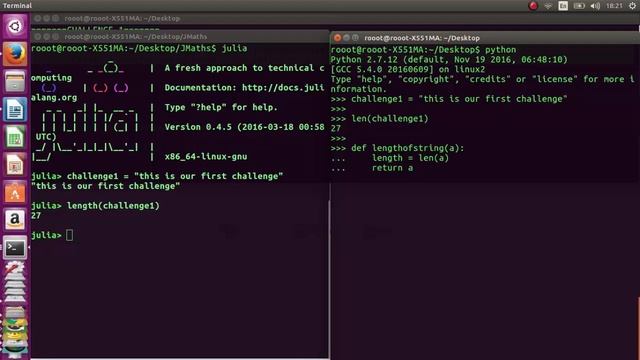
Task: Open the keyboard input indicator
Action: [x=563, y=6]
